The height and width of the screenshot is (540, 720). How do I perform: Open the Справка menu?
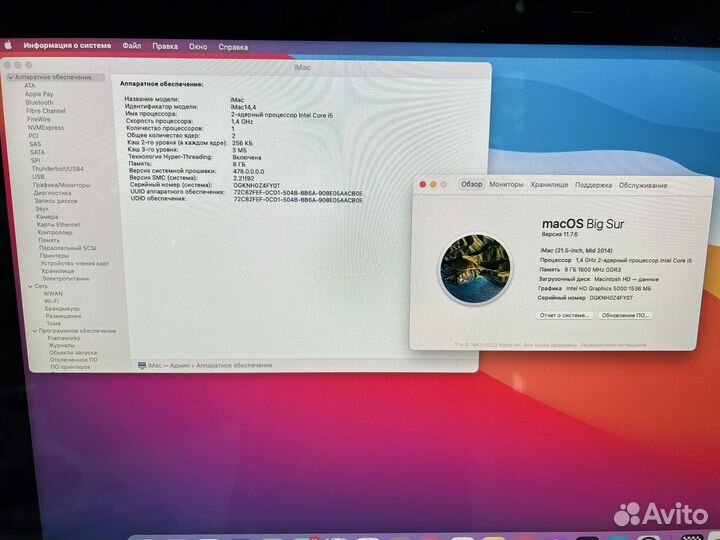[233, 47]
